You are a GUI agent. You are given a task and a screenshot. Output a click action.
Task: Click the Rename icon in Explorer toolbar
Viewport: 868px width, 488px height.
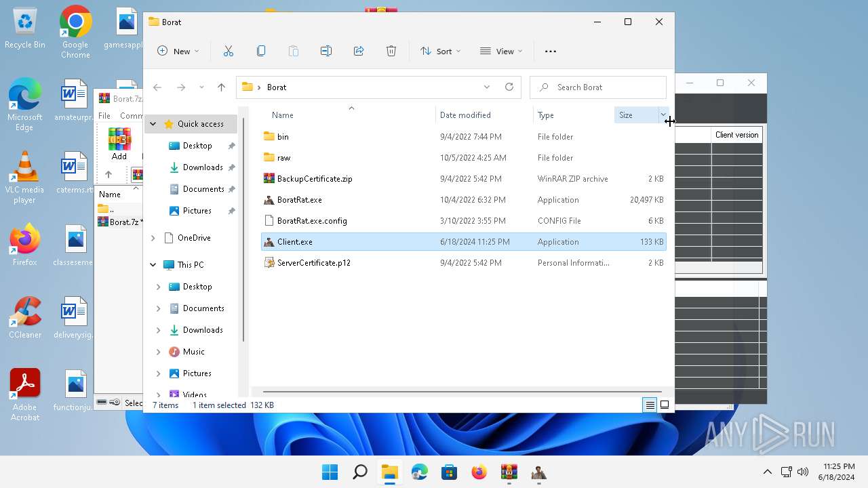coord(326,51)
